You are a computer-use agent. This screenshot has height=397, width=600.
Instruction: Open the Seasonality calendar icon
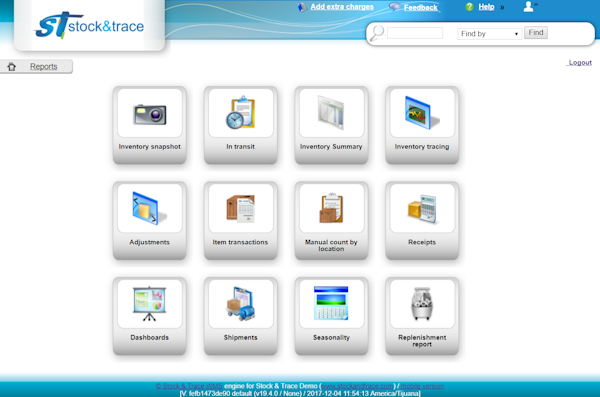331,303
